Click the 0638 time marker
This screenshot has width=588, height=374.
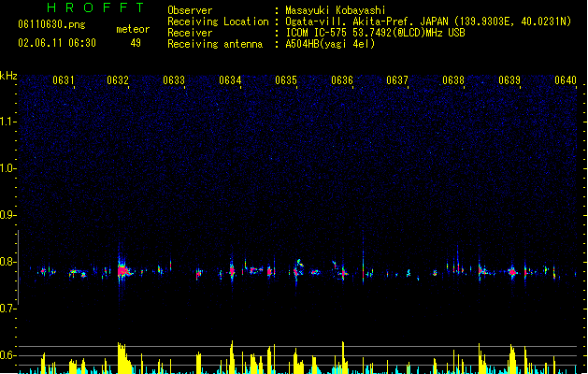coord(453,80)
